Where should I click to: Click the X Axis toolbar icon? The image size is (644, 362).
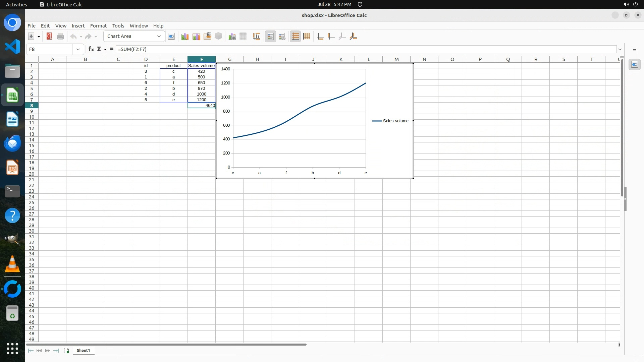(x=320, y=37)
